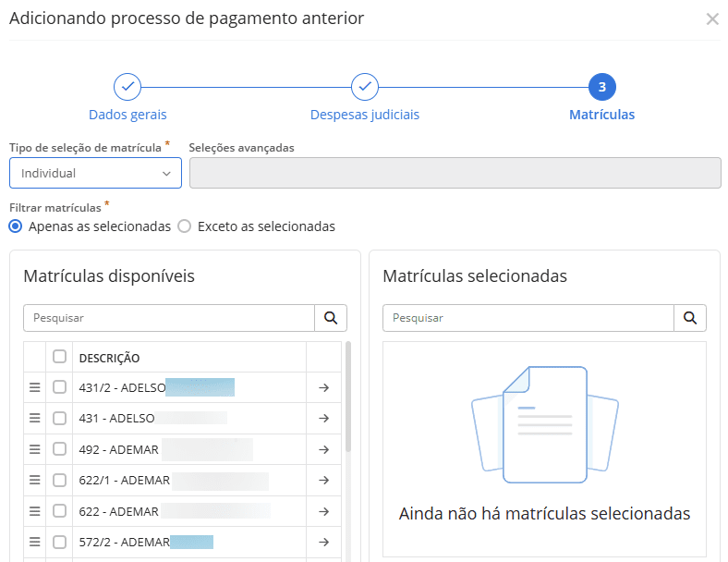Click the available matrículas list scrollbar
The width and height of the screenshot is (728, 562).
coord(348,397)
